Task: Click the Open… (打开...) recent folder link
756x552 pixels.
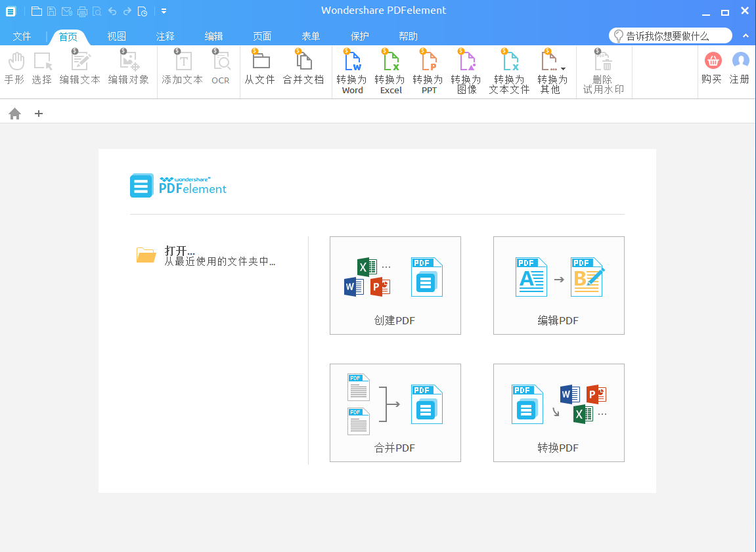Action: (180, 251)
